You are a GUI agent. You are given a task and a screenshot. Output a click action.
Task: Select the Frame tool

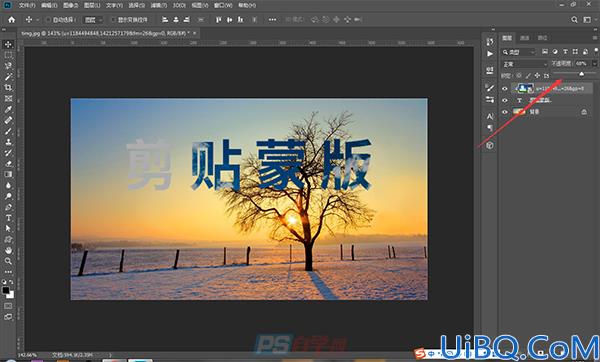point(8,98)
